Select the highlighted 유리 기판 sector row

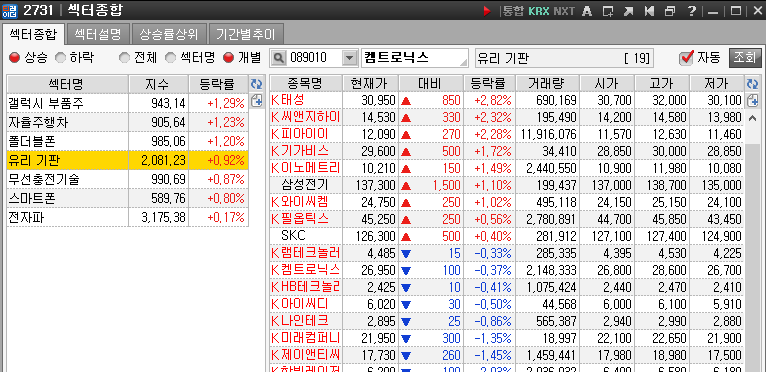pos(128,160)
